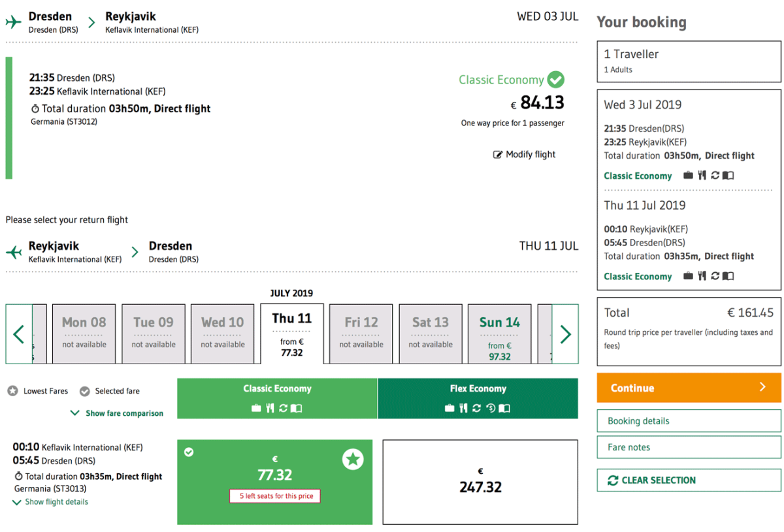Image resolution: width=784 pixels, height=532 pixels.
Task: Click the rebooking arrows icon under Classic Economy header
Action: pos(283,408)
